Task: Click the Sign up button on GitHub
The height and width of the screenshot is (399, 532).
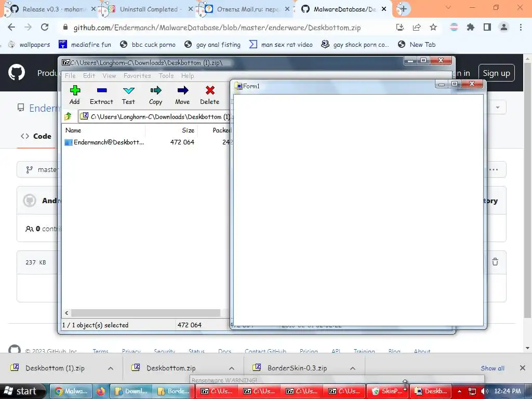Action: click(x=496, y=73)
